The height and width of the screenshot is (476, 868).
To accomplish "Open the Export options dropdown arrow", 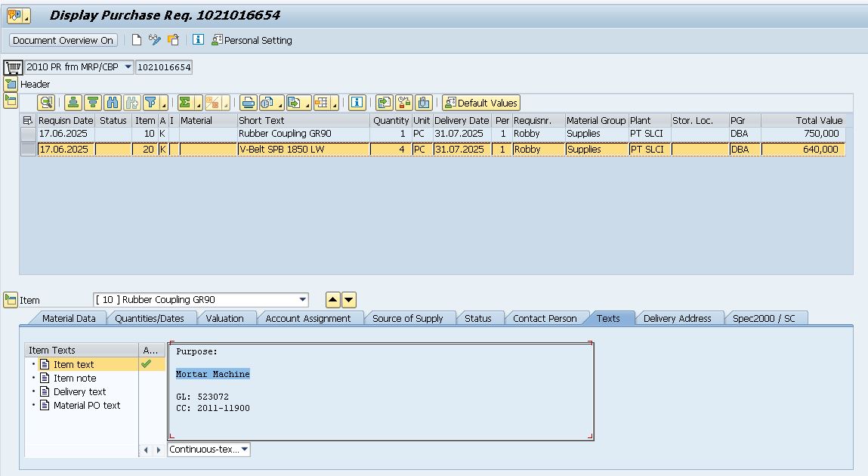I will coord(307,103).
